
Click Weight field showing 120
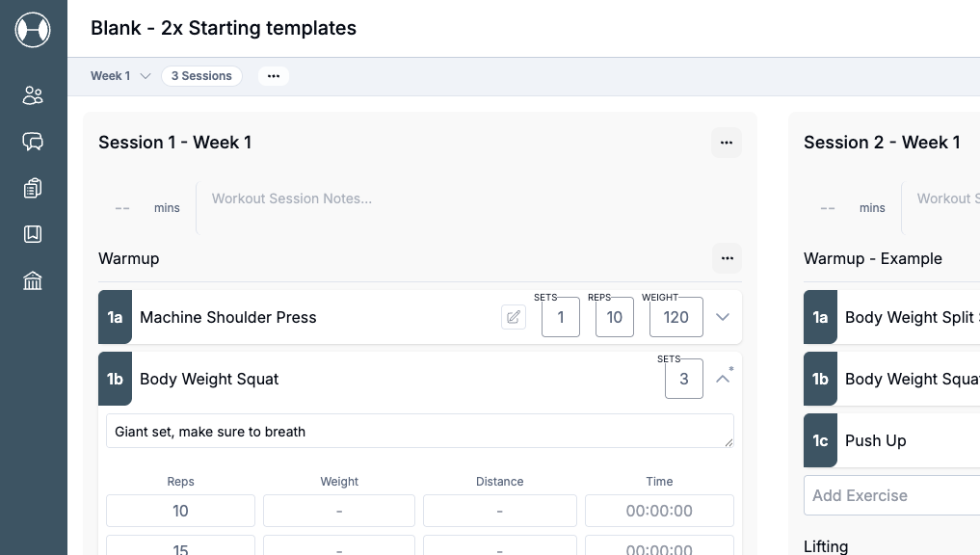point(676,317)
